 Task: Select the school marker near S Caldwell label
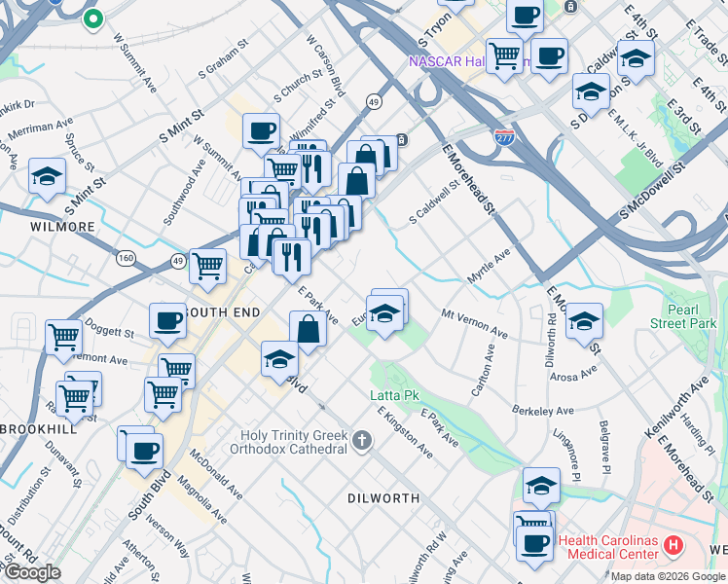tap(591, 94)
